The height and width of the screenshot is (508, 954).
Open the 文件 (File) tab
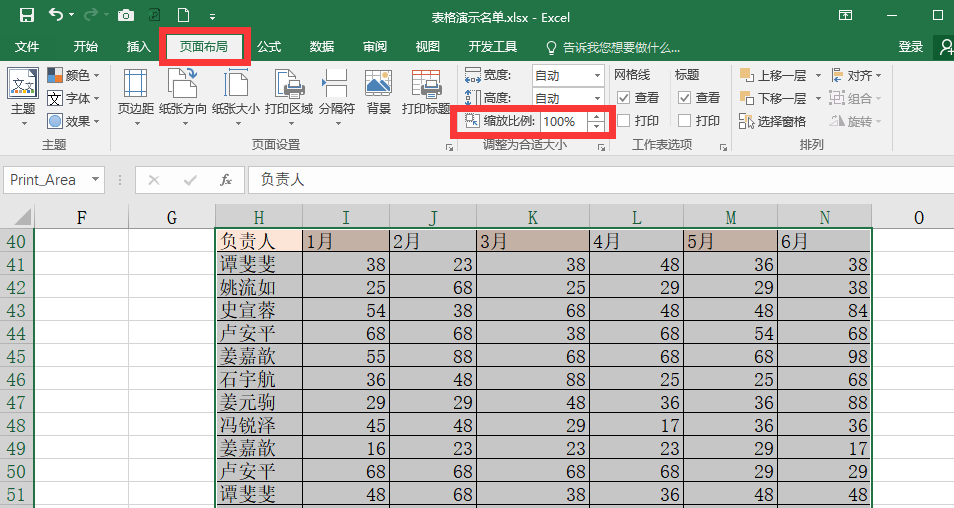tap(27, 47)
